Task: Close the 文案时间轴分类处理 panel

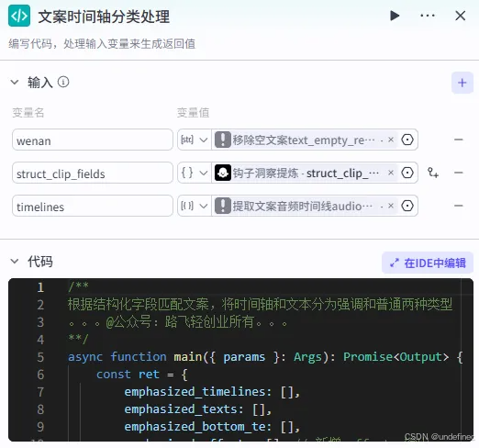Action: [x=460, y=16]
